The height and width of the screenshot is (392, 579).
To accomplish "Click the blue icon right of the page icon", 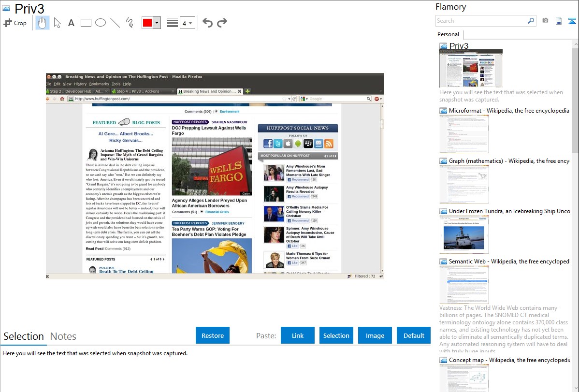I will coord(572,21).
